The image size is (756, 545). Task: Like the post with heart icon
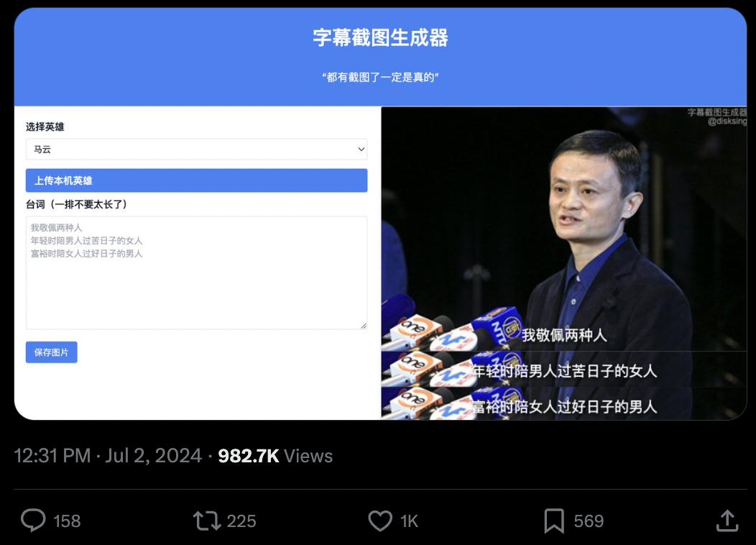[380, 521]
